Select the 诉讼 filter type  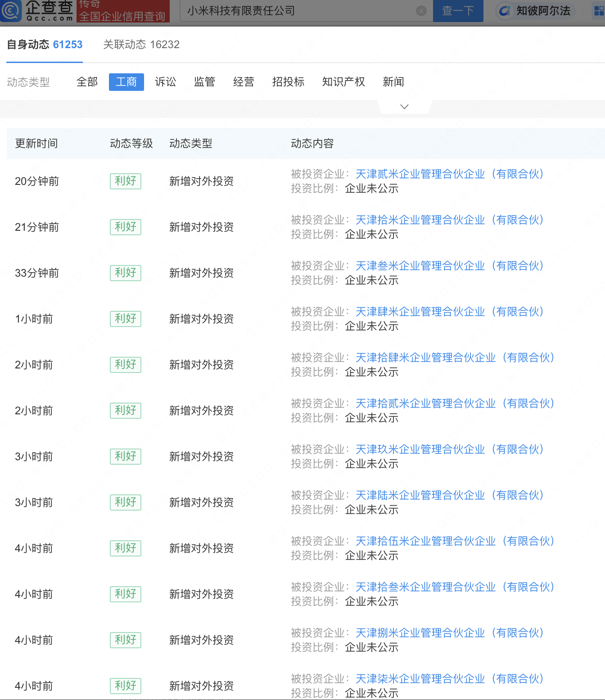pyautogui.click(x=165, y=82)
